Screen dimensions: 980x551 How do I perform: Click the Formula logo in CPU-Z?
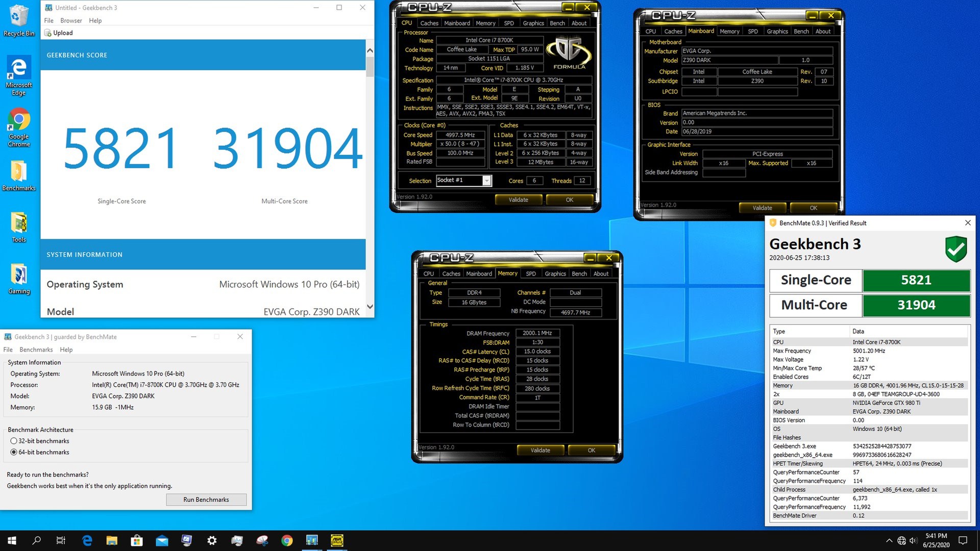click(x=569, y=53)
